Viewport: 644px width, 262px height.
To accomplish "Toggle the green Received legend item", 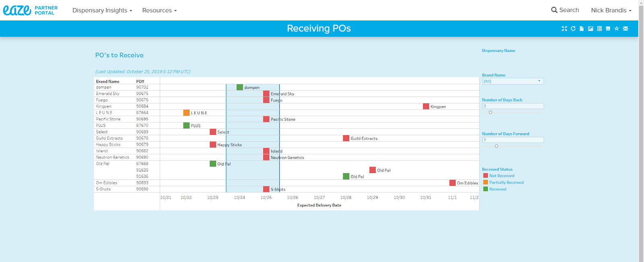I will tap(497, 189).
